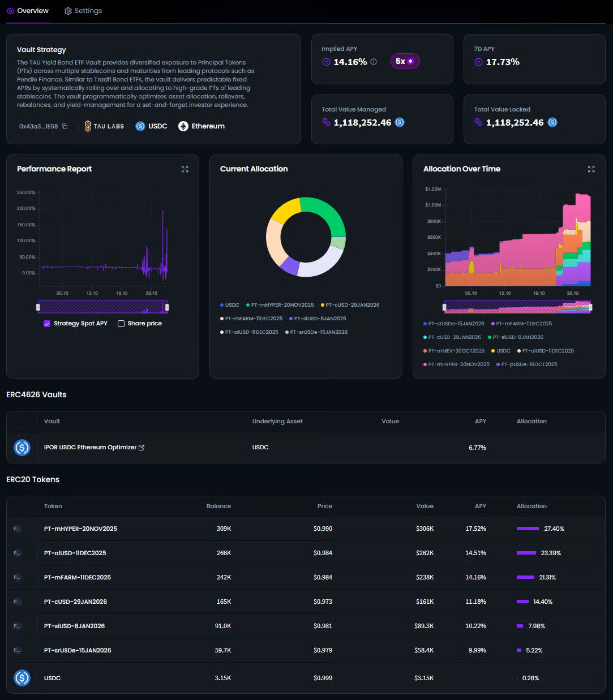Click the 5x multiplier badge
Screen dimensions: 613x700
click(405, 61)
